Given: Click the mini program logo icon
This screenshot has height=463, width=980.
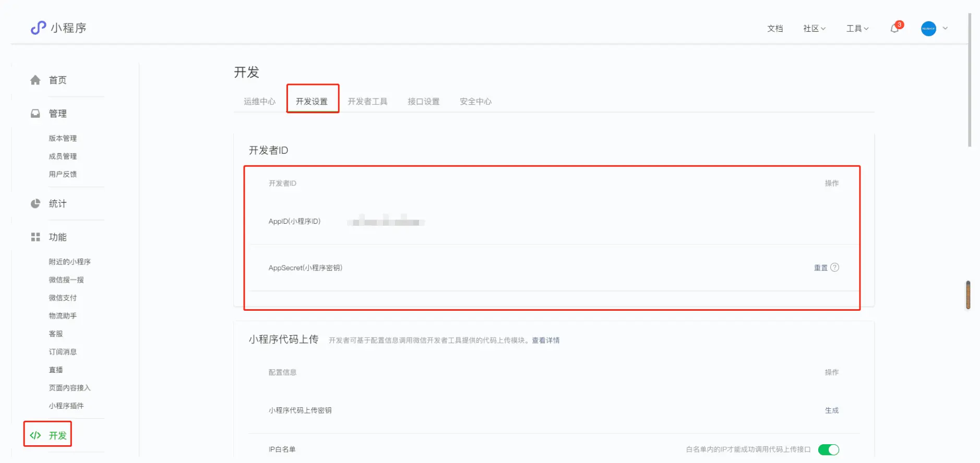Looking at the screenshot, I should (38, 28).
